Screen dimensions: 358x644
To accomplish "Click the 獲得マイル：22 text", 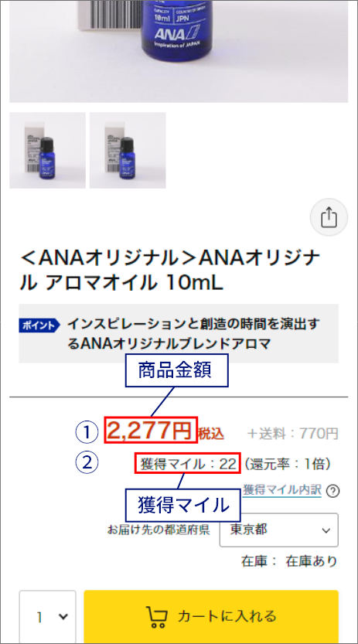I will 188,464.
